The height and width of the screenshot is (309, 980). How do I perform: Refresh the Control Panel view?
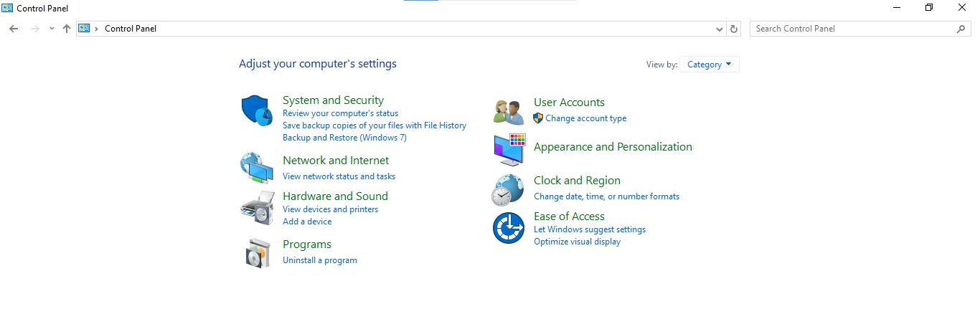[x=733, y=29]
